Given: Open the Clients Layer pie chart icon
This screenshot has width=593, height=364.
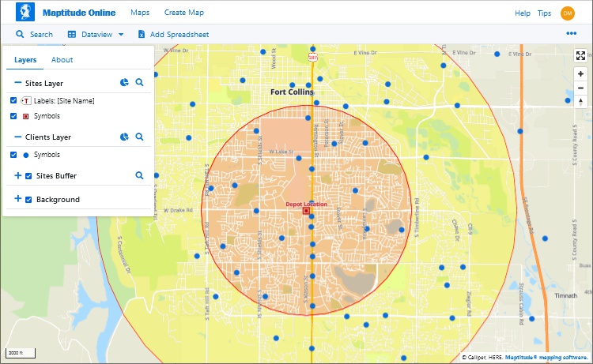Looking at the screenshot, I should point(124,137).
